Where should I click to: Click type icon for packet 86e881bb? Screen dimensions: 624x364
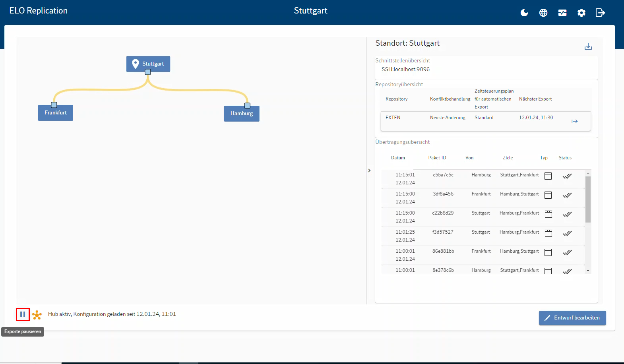click(x=548, y=252)
